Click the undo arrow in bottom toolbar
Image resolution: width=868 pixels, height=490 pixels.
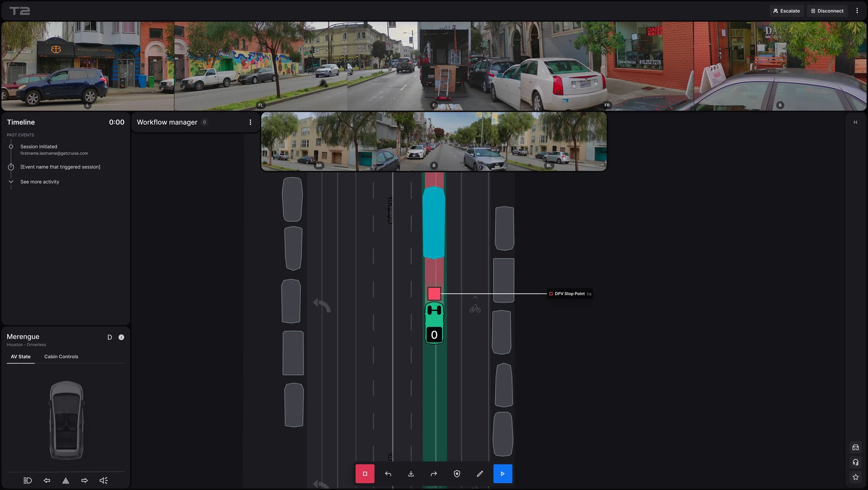pos(388,474)
